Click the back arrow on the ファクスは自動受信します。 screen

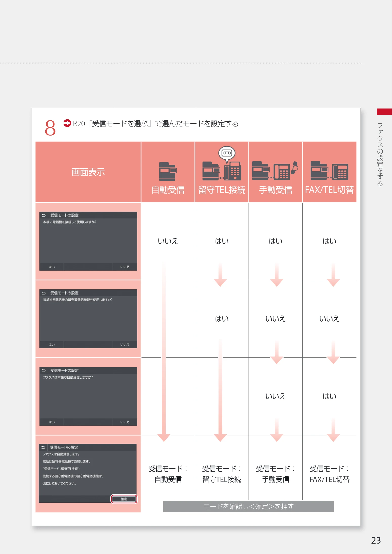pos(43,447)
